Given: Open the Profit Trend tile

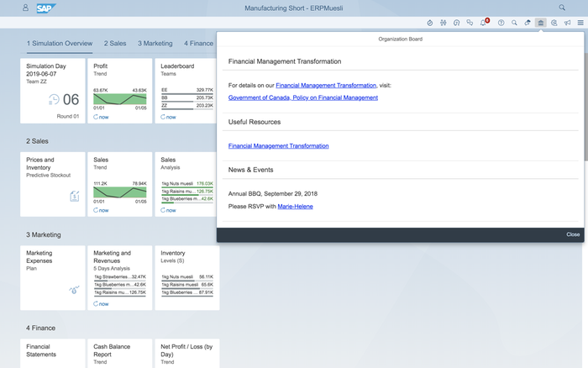Looking at the screenshot, I should [x=119, y=90].
